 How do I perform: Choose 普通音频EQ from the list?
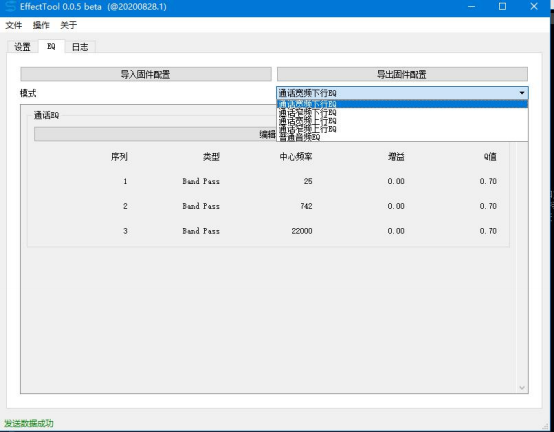402,137
